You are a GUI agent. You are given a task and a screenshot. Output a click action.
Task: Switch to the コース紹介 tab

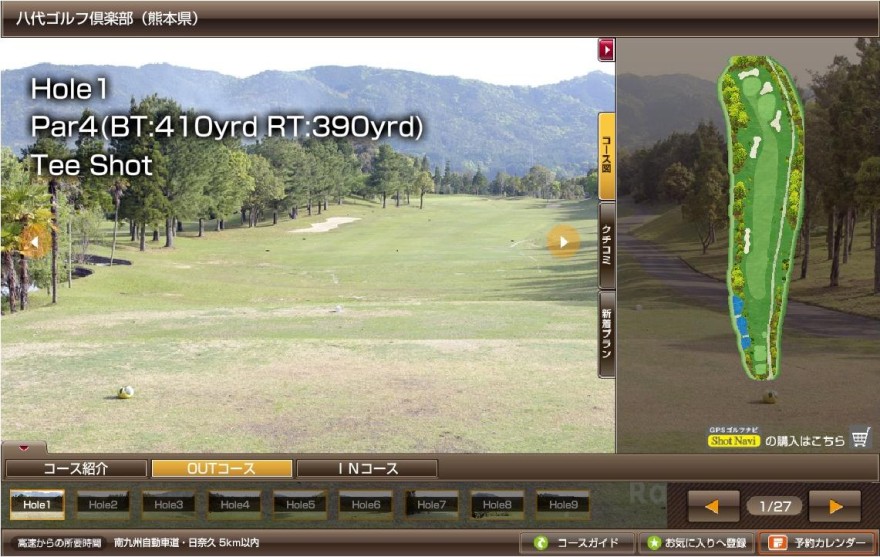click(76, 468)
